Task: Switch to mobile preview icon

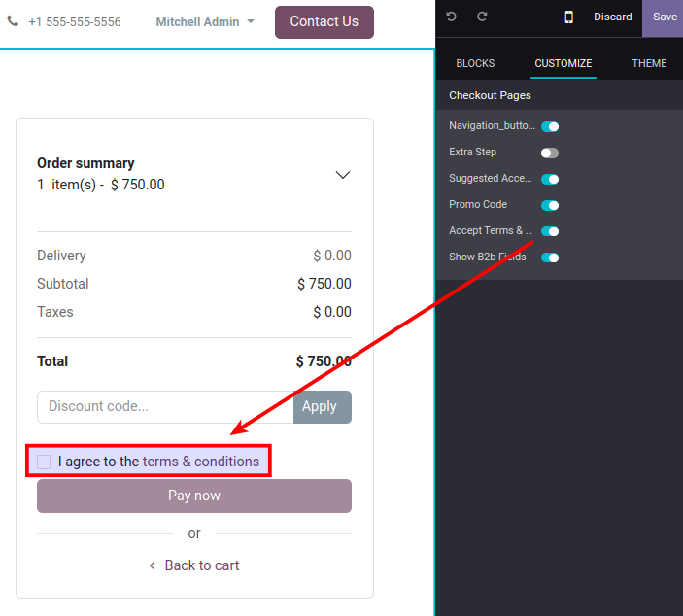Action: (x=568, y=17)
